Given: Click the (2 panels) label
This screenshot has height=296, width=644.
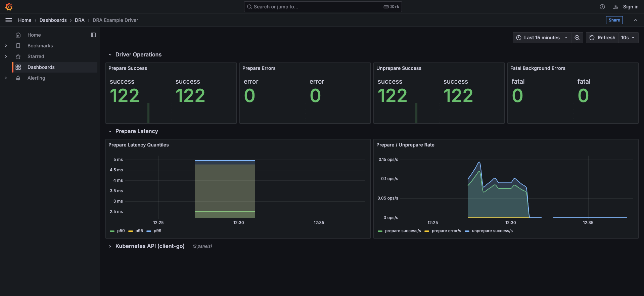Looking at the screenshot, I should coord(202,246).
